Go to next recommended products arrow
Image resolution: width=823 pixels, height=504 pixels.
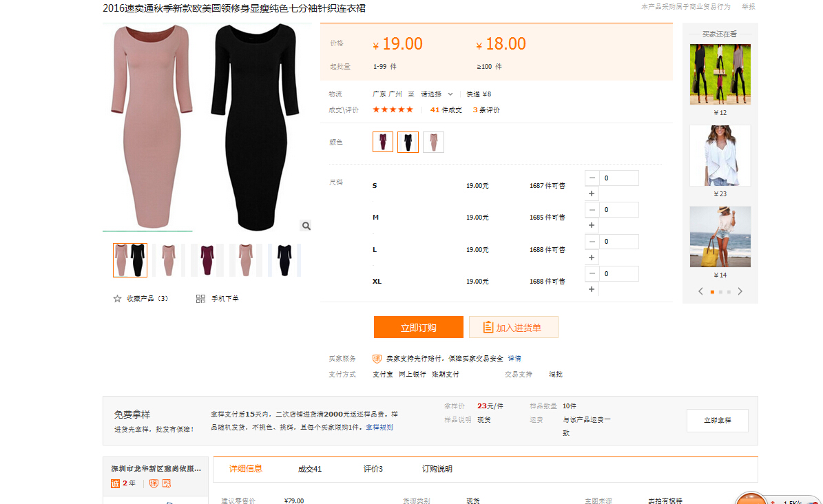740,291
